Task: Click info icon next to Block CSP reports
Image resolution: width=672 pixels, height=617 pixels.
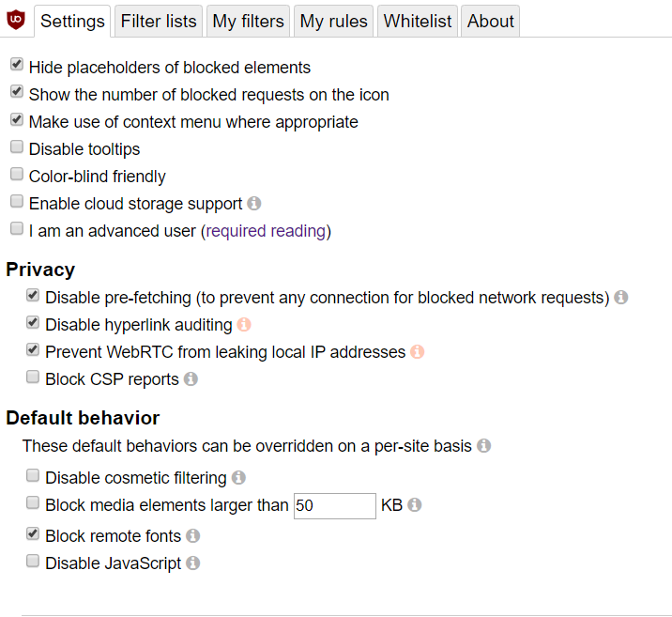Action: pyautogui.click(x=191, y=379)
